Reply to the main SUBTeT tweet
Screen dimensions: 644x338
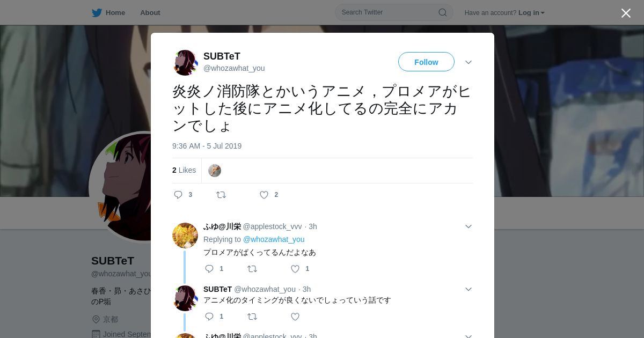(x=178, y=195)
